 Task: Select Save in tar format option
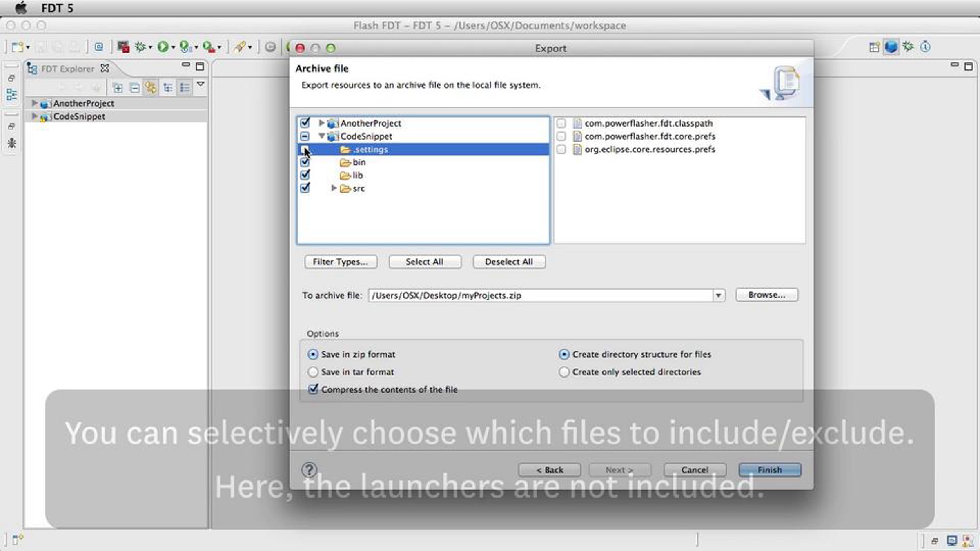point(313,372)
